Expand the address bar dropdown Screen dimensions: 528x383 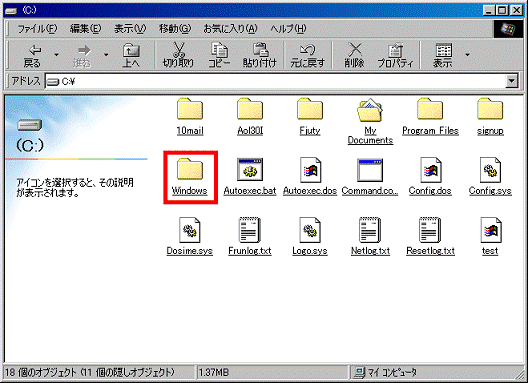[512, 81]
